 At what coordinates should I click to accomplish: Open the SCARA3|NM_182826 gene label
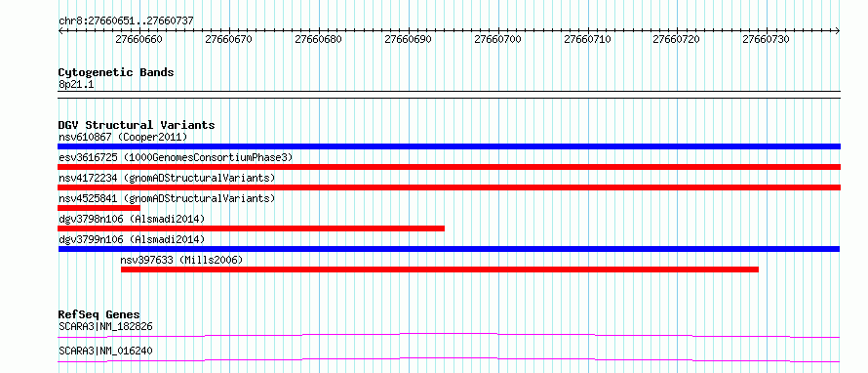(105, 326)
